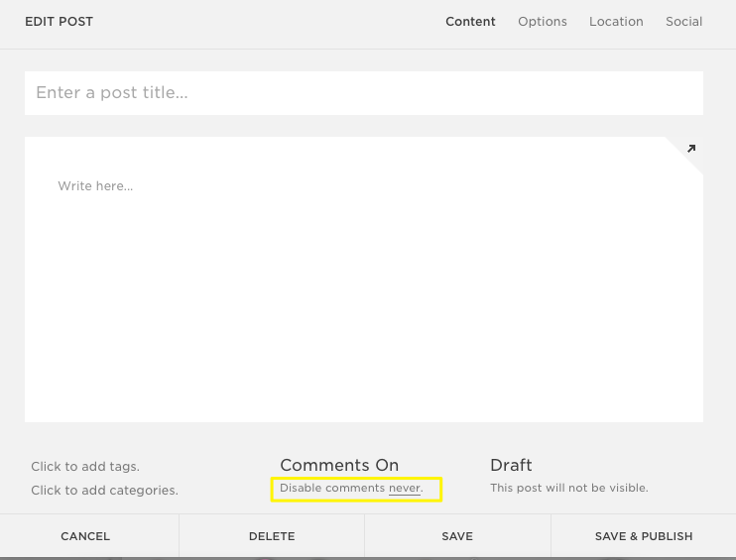The width and height of the screenshot is (736, 560).
Task: Hit Save & Publish
Action: pyautogui.click(x=644, y=536)
